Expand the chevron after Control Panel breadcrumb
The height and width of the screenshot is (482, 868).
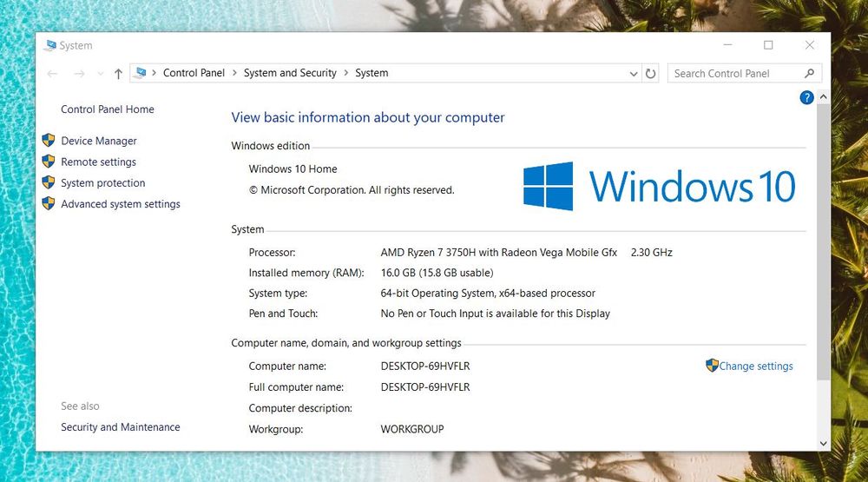pos(234,73)
